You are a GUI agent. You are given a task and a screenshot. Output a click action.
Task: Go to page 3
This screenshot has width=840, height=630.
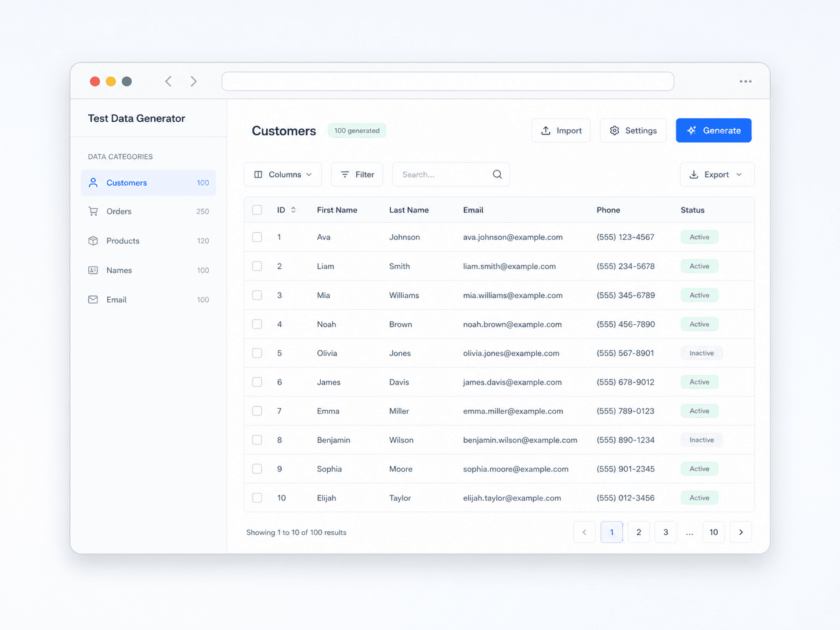coord(665,532)
